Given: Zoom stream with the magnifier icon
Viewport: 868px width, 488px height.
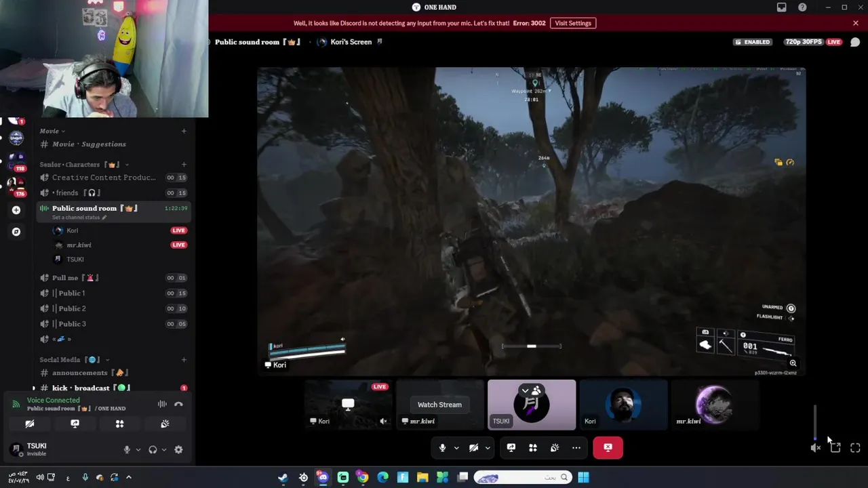Looking at the screenshot, I should click(793, 363).
